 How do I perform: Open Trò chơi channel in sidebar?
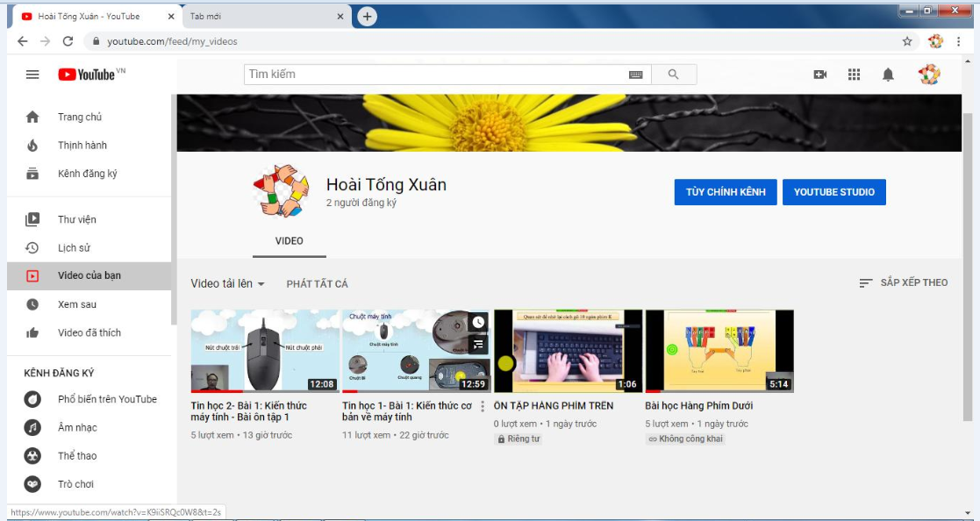click(x=89, y=484)
